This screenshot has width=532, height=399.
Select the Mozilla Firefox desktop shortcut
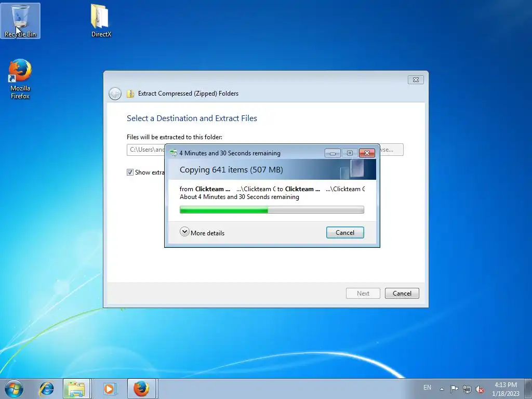click(20, 79)
